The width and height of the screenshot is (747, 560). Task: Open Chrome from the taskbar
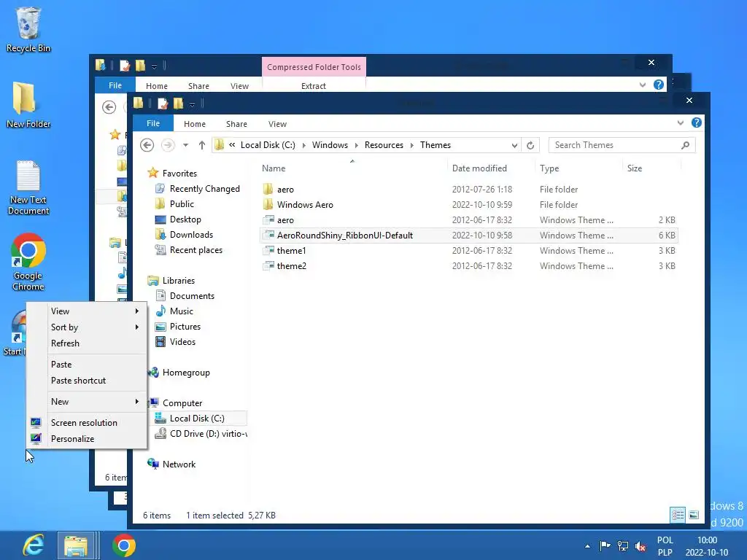(x=124, y=545)
